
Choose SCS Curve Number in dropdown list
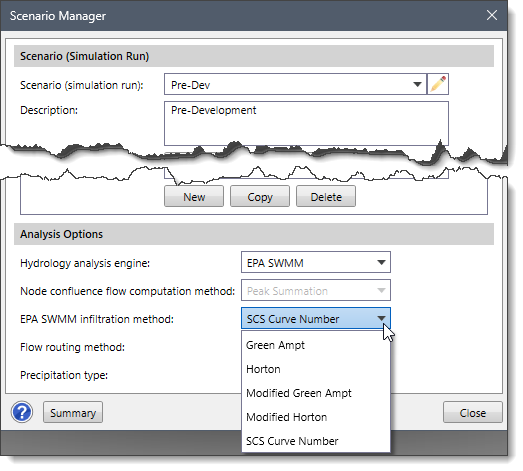point(316,441)
